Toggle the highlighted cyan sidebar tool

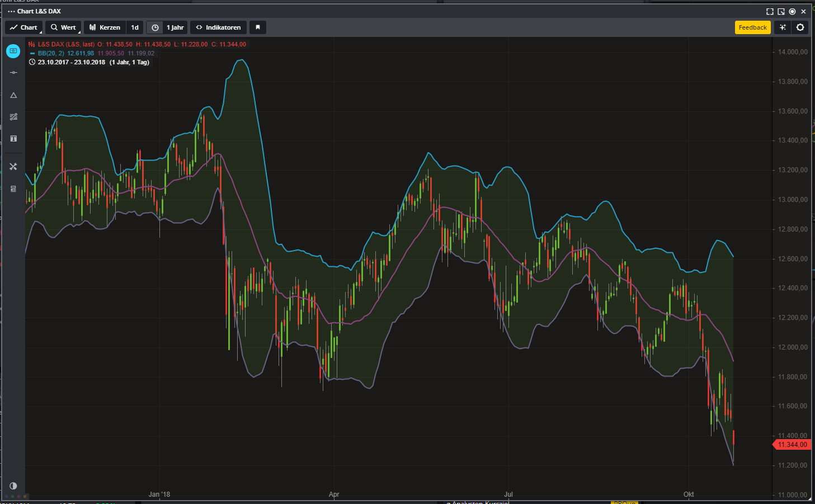(x=13, y=51)
